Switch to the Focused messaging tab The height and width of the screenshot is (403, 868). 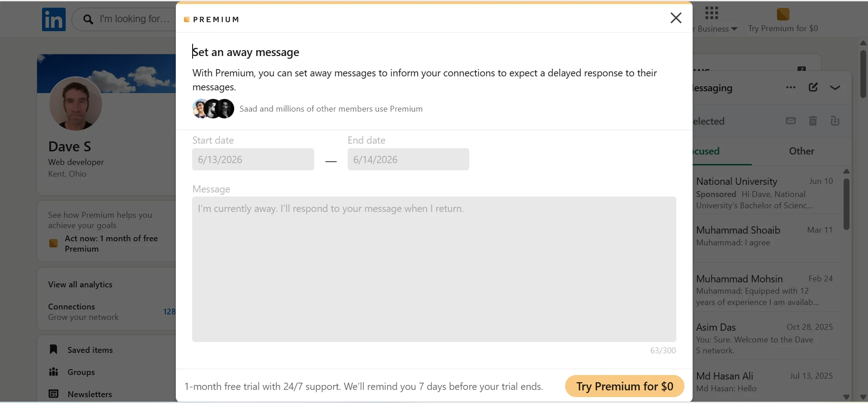(x=722, y=151)
